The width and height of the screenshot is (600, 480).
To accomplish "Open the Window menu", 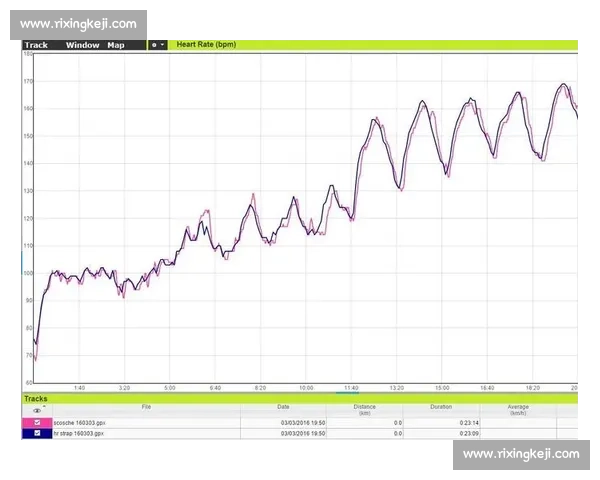I will click(82, 45).
